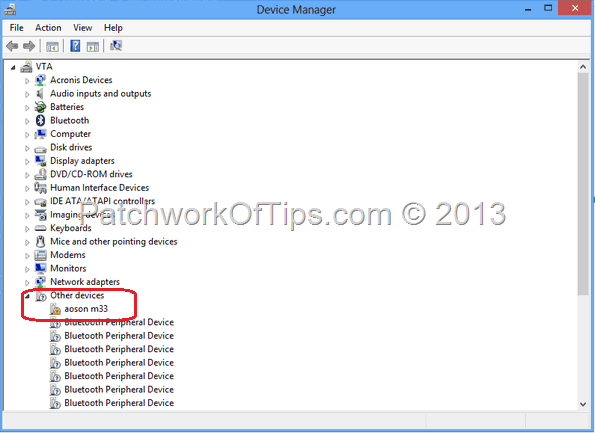Click the Mice and other pointing devices icon
Image resolution: width=595 pixels, height=433 pixels.
[40, 241]
